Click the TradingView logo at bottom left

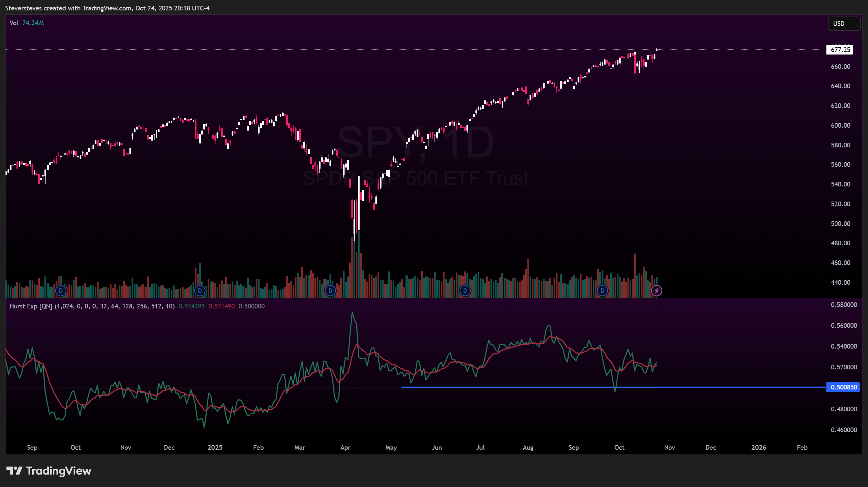tap(49, 471)
